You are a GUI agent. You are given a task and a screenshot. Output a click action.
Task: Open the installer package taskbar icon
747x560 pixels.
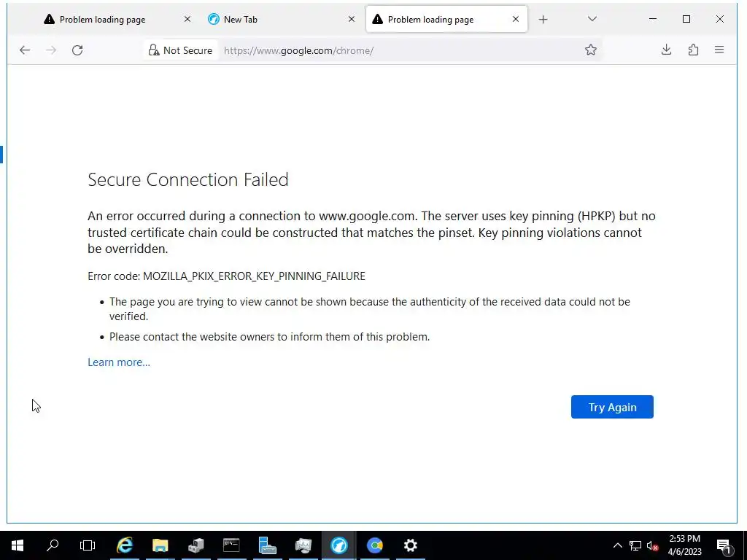click(x=196, y=545)
